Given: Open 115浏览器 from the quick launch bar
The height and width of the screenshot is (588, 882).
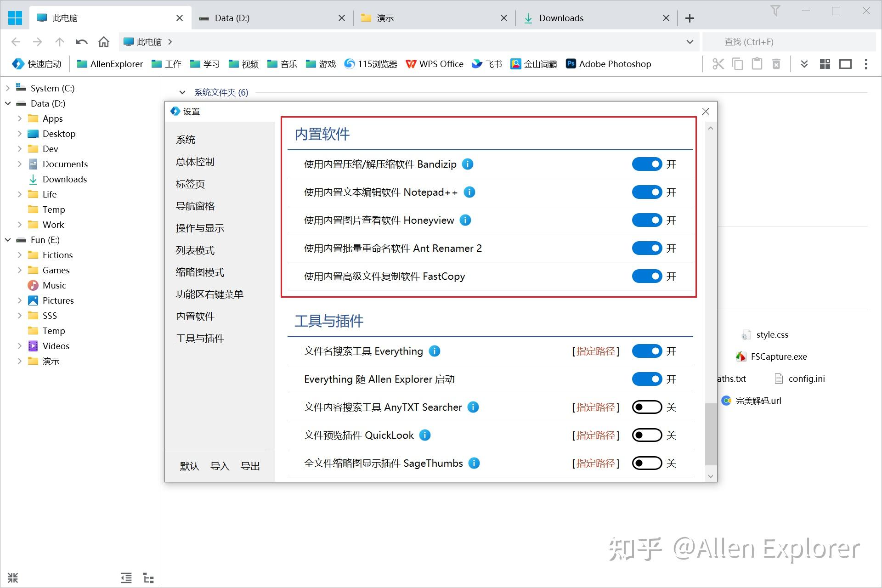Looking at the screenshot, I should pos(370,64).
